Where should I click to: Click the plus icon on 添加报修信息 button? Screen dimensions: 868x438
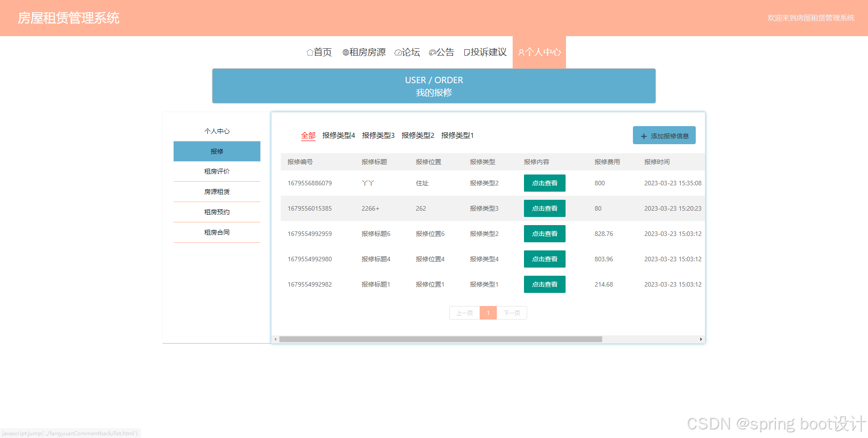644,136
